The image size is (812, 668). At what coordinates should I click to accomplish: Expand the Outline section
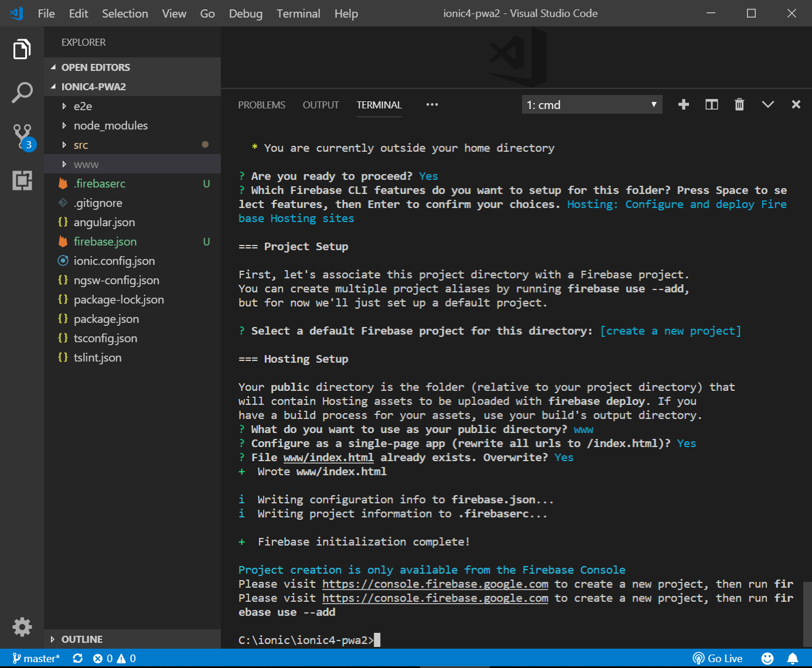click(132, 639)
